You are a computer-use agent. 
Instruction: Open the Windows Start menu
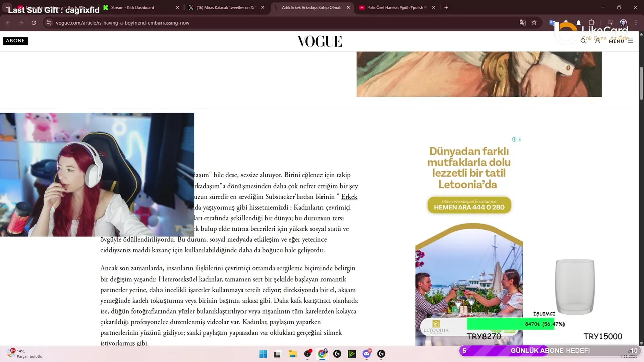tap(263, 354)
